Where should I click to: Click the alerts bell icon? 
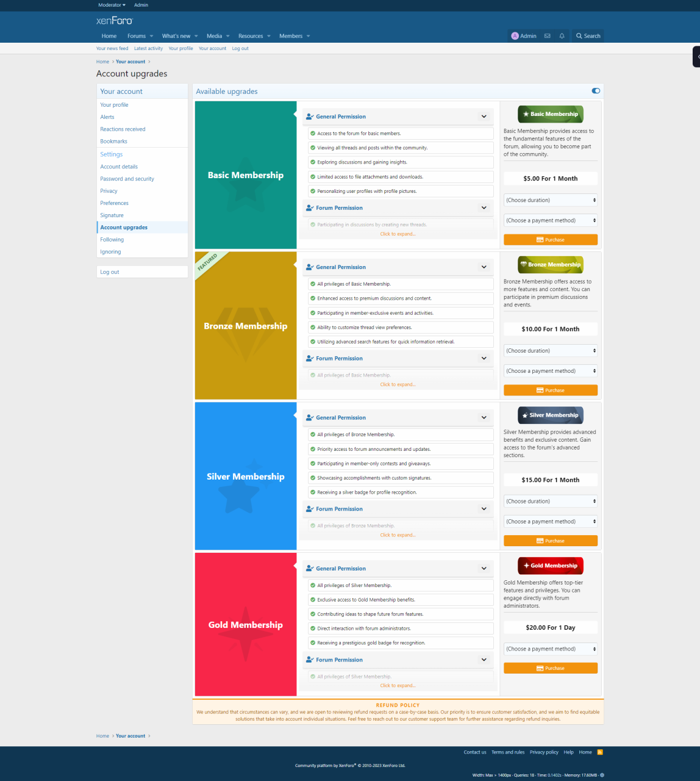coord(562,36)
